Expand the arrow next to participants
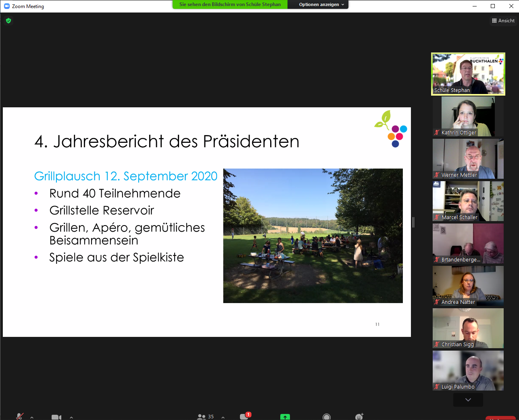The width and height of the screenshot is (519, 420). (x=223, y=417)
